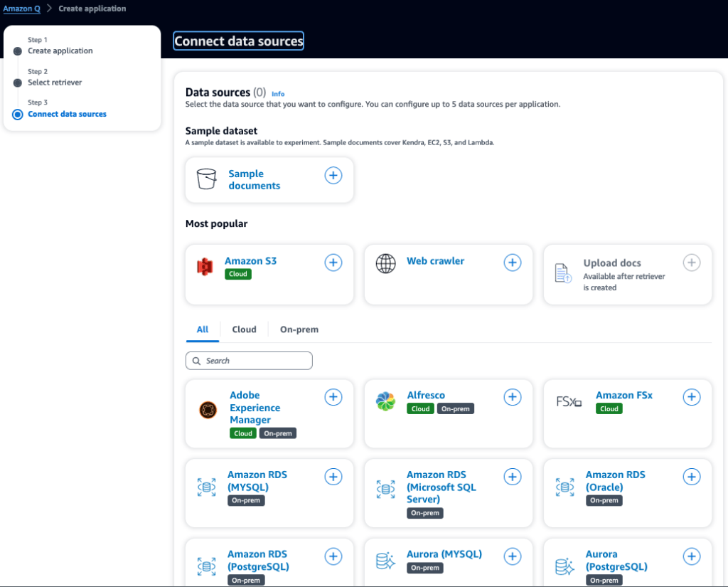Screen dimensions: 728x587
Task: Click the Info link beside Data sources
Action: tap(278, 94)
